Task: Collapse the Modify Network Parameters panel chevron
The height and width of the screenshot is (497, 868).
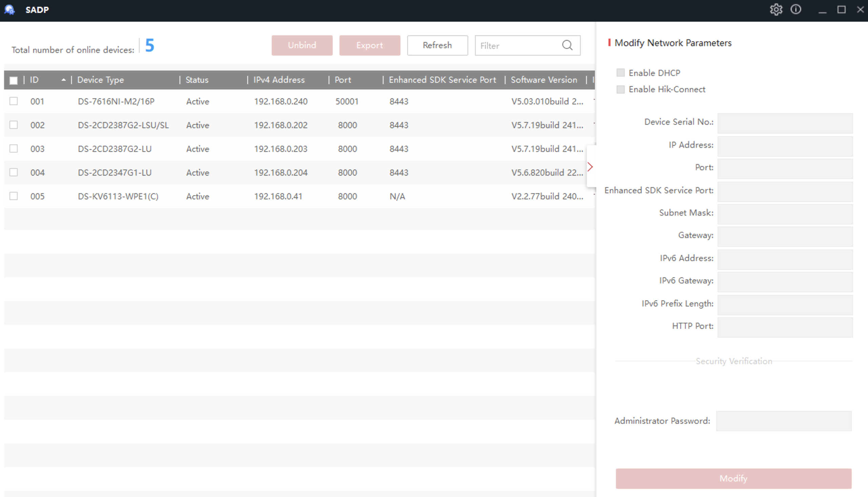Action: [590, 166]
